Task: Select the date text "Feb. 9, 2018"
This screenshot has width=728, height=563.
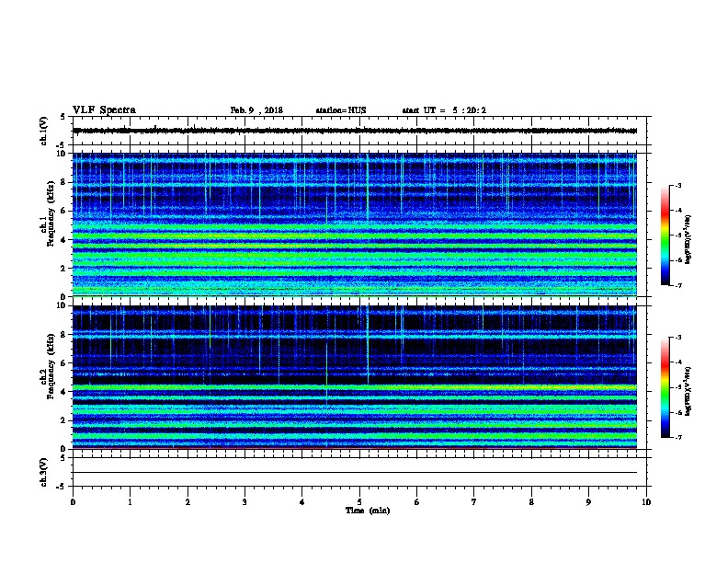Action: pyautogui.click(x=256, y=110)
